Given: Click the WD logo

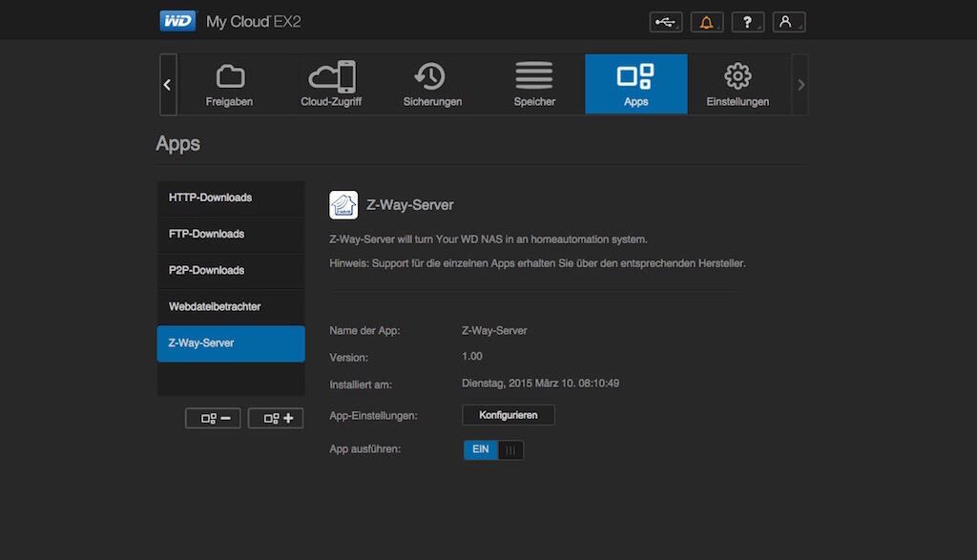Looking at the screenshot, I should click(177, 21).
